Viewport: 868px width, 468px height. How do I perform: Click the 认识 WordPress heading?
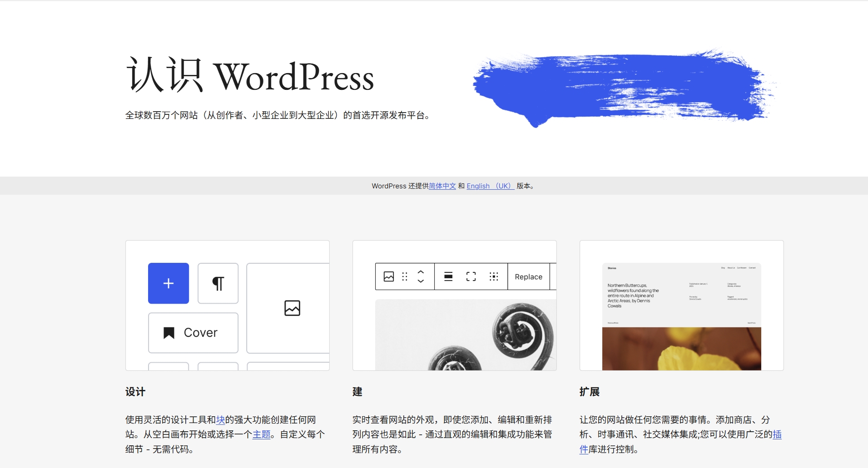(x=250, y=76)
